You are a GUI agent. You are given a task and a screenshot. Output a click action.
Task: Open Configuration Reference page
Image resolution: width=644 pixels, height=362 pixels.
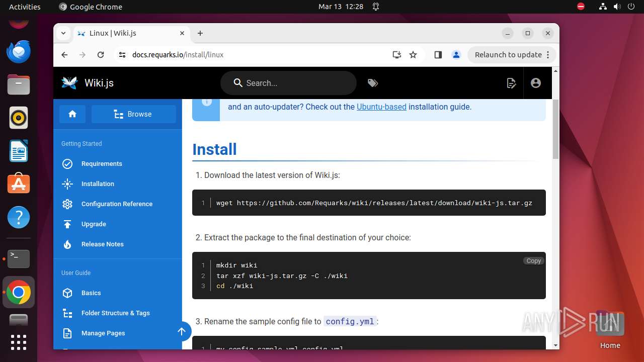pos(117,204)
